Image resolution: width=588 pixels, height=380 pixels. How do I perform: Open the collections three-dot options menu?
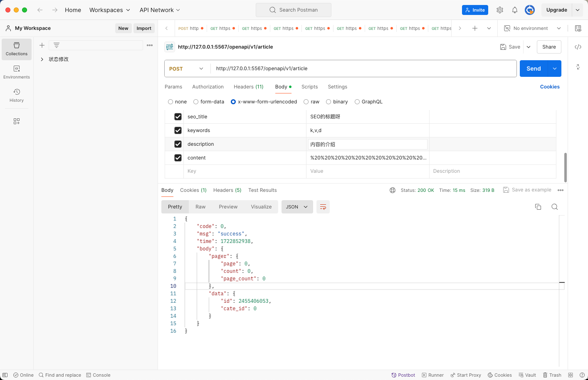click(x=150, y=45)
